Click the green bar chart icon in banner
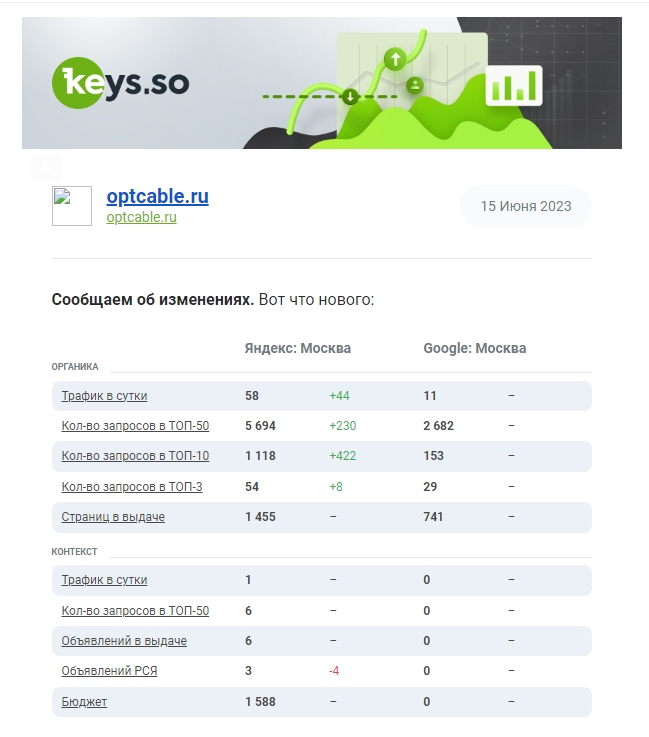 pyautogui.click(x=513, y=85)
